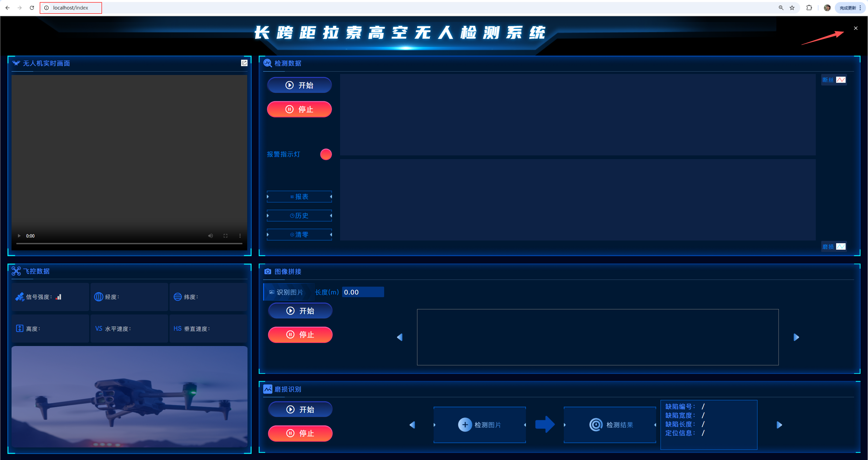This screenshot has width=868, height=460.
Task: Click the 检测结果 target icon
Action: [x=596, y=425]
